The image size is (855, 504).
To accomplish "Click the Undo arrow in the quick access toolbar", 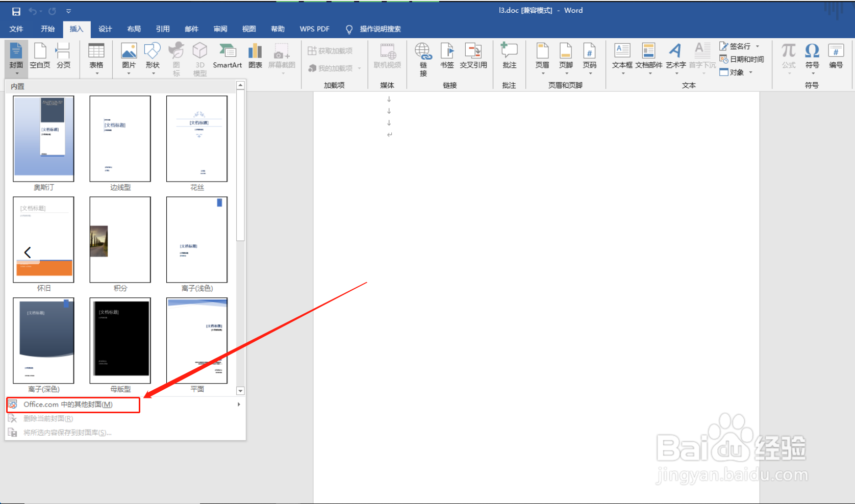I will [33, 11].
